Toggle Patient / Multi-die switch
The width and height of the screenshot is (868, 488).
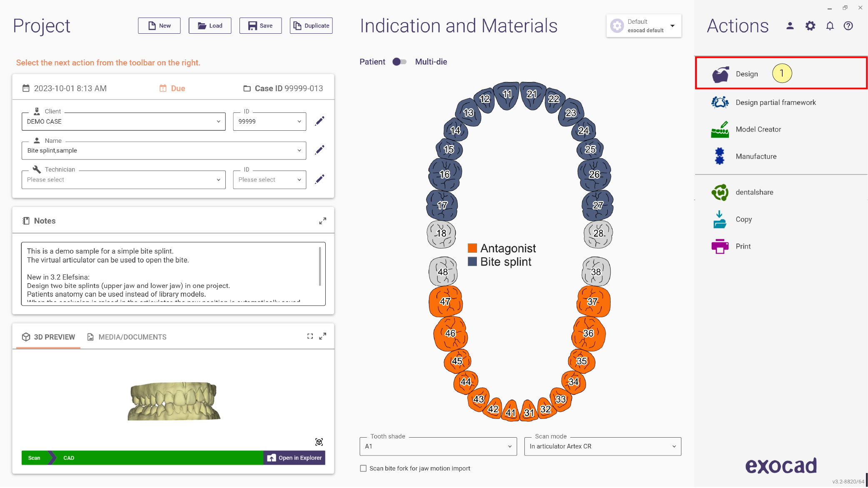coord(399,62)
